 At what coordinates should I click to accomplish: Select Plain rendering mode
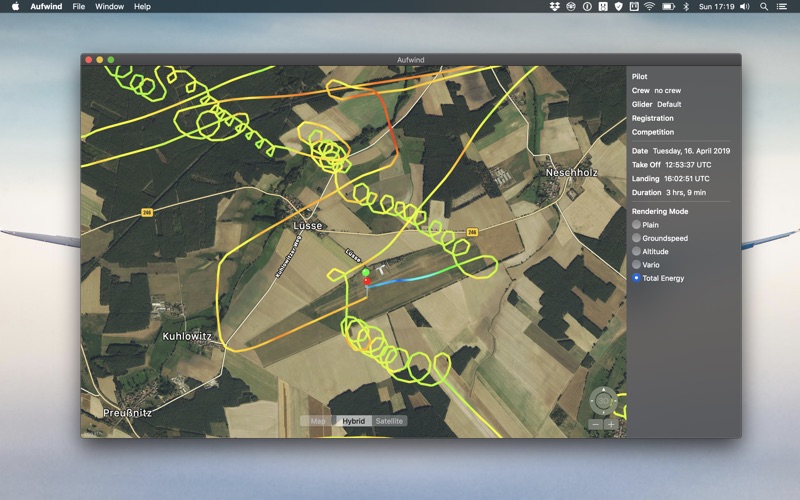636,224
